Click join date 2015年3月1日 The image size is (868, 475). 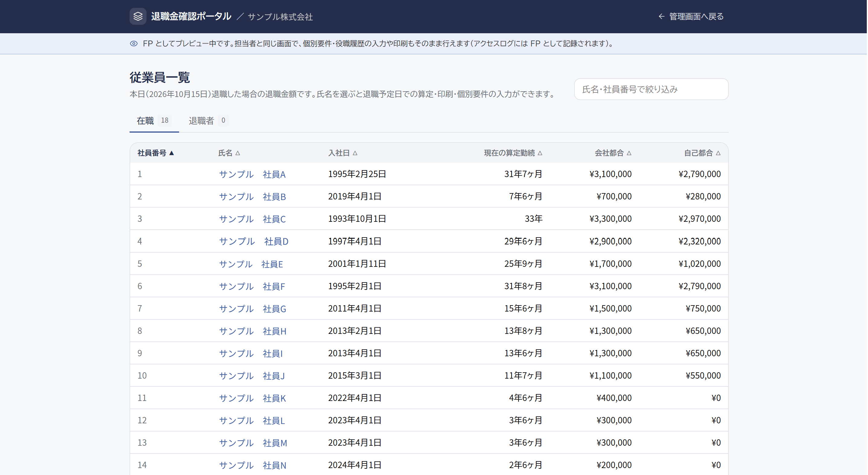[355, 376]
